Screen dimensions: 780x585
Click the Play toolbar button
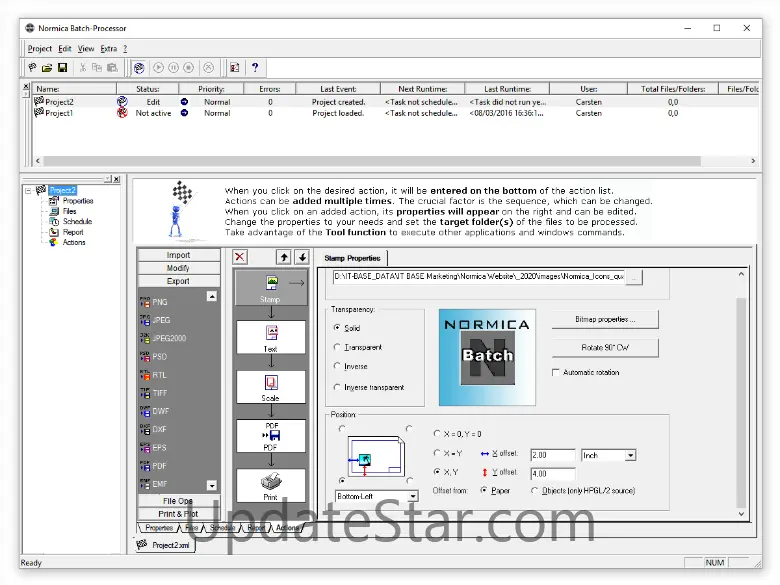[158, 67]
